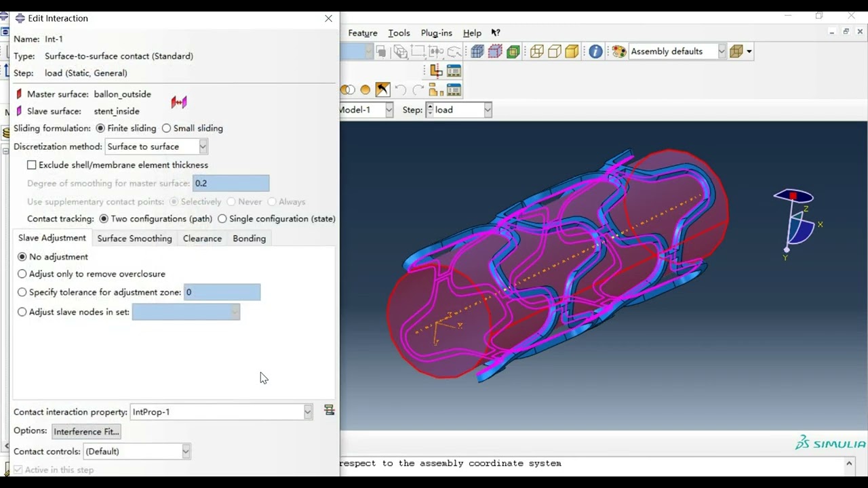The height and width of the screenshot is (488, 868).
Task: Select Small sliding formulation
Action: (x=166, y=128)
